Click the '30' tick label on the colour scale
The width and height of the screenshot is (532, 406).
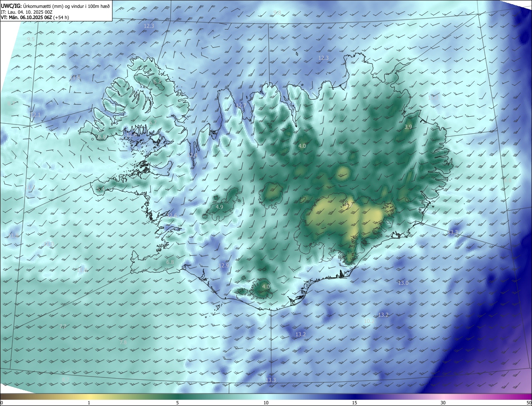(443, 403)
